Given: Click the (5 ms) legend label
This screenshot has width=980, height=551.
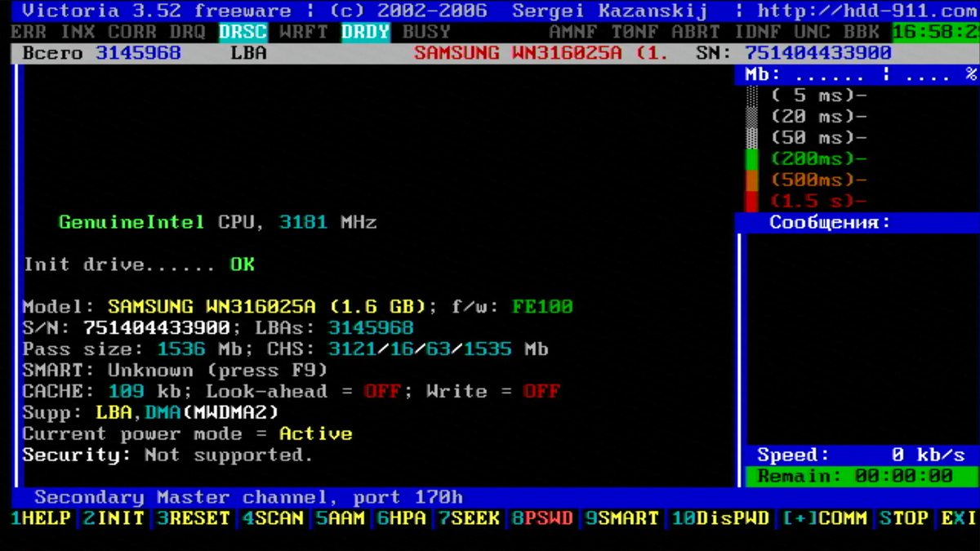Looking at the screenshot, I should [x=819, y=96].
